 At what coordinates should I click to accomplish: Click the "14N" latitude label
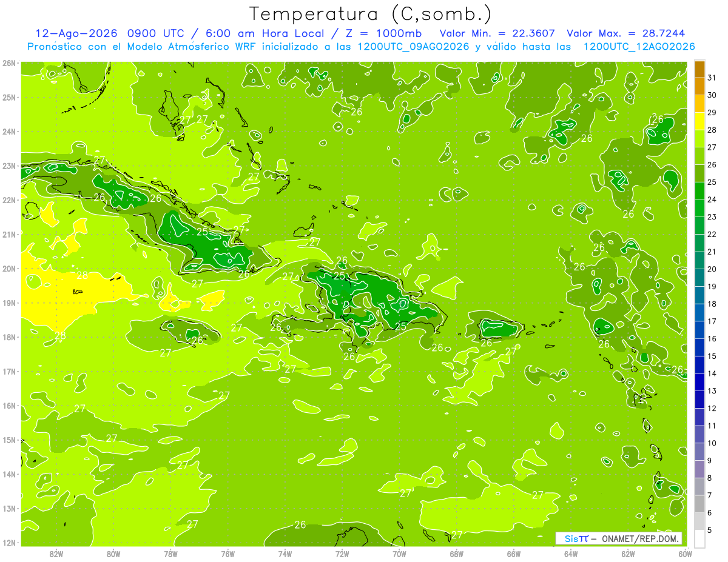[9, 474]
